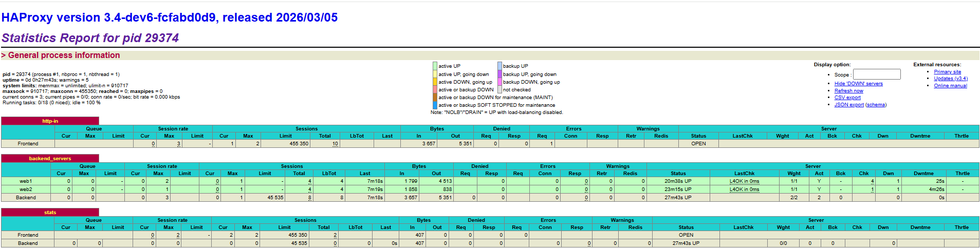Click the LastChk header in backend_servers table
Viewport: 980px width, 248px height.
click(x=744, y=174)
